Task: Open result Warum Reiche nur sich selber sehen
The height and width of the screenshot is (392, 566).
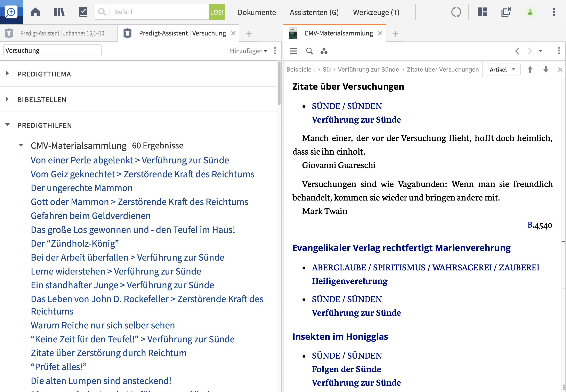Action: click(x=103, y=325)
